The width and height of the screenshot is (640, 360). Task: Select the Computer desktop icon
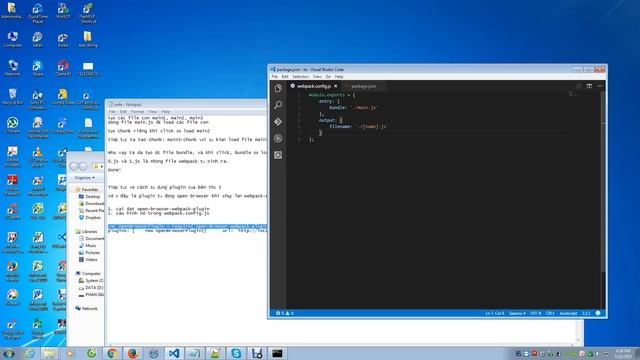12,40
